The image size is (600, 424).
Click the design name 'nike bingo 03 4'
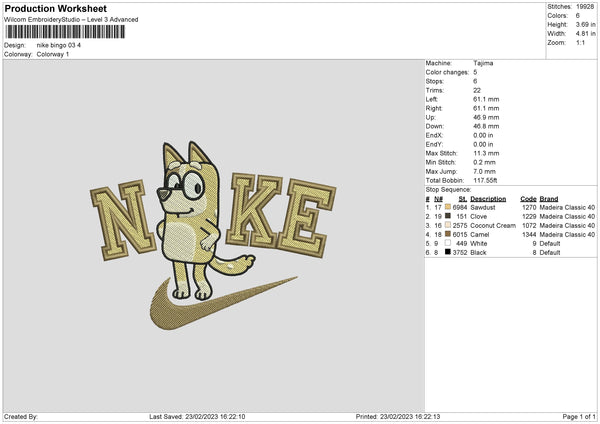tap(59, 45)
